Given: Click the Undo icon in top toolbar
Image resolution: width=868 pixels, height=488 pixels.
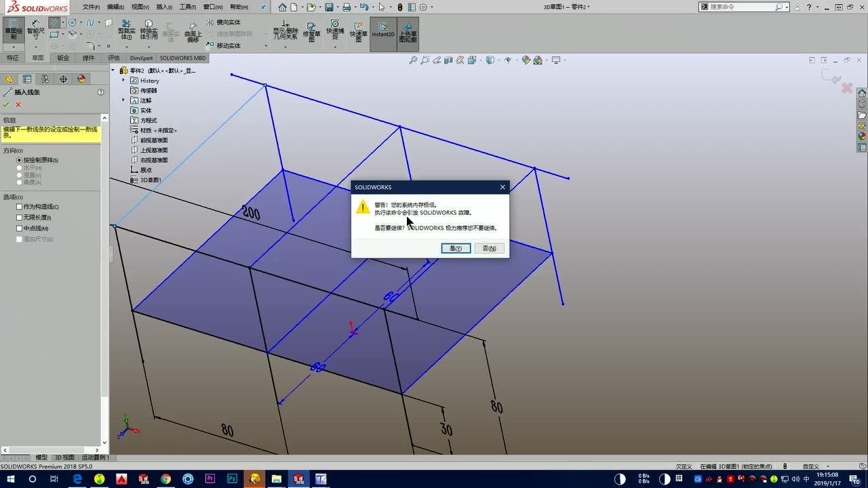Looking at the screenshot, I should coord(364,7).
